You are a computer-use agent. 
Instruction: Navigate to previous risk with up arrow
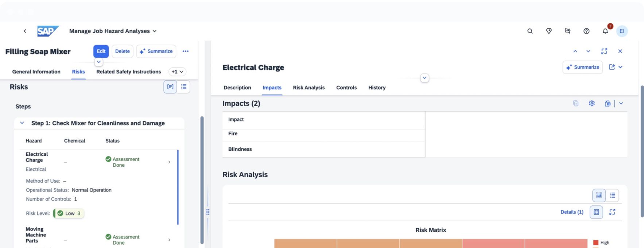coord(575,51)
